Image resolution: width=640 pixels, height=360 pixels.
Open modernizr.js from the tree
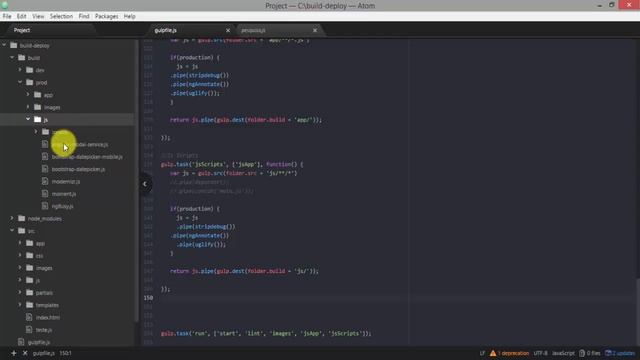click(66, 182)
